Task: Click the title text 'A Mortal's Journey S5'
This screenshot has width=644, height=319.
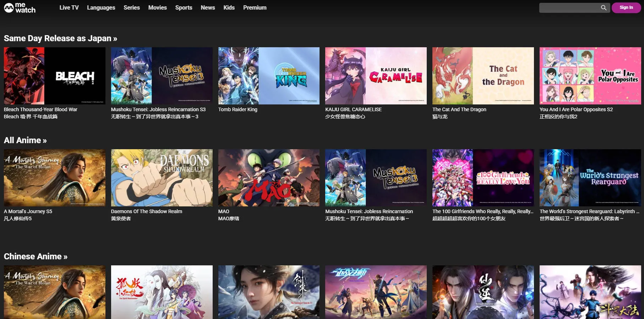Action: pos(28,211)
